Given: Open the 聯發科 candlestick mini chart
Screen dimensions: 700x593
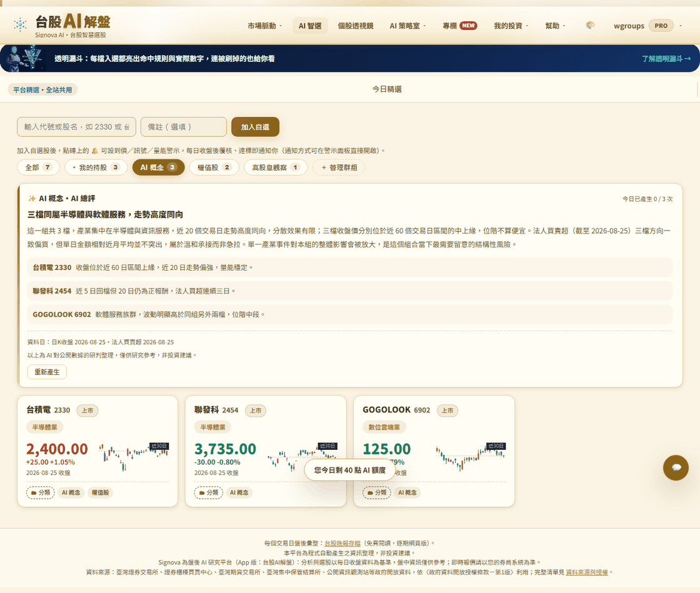Looking at the screenshot, I should click(x=302, y=457).
